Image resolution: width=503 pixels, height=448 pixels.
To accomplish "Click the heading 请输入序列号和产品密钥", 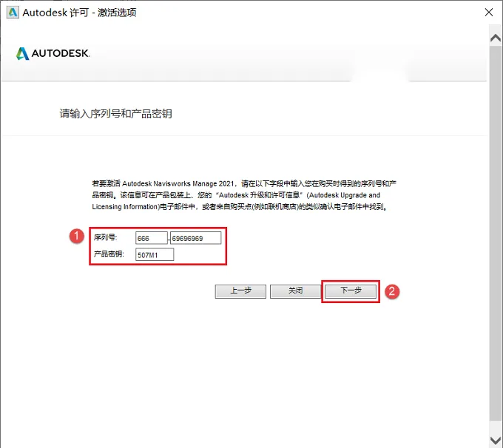I will coord(116,114).
